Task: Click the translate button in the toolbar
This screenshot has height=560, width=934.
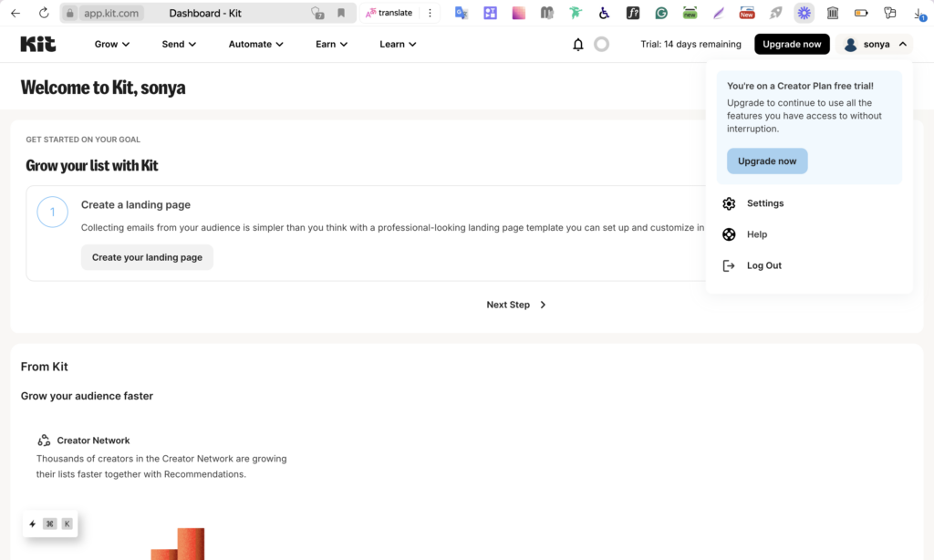Action: click(389, 13)
